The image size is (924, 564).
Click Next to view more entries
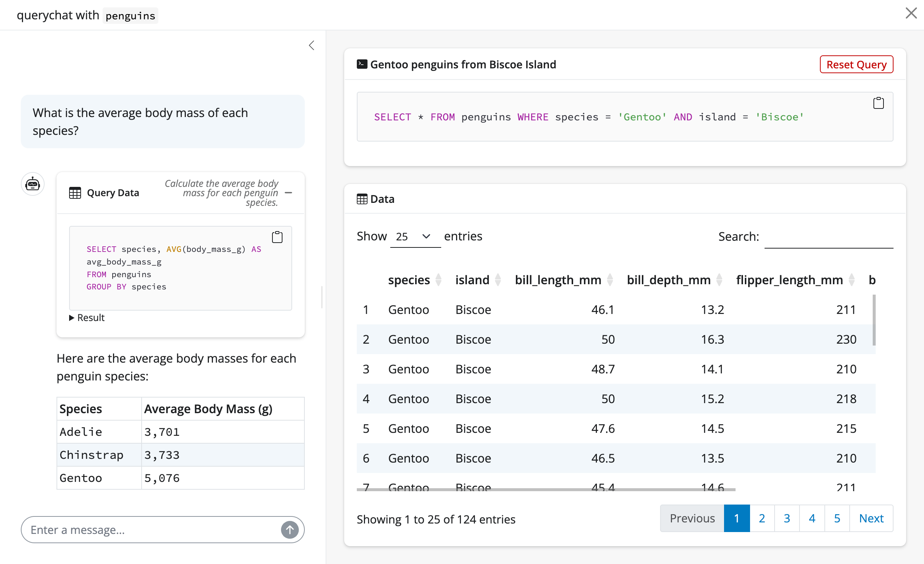coord(872,518)
